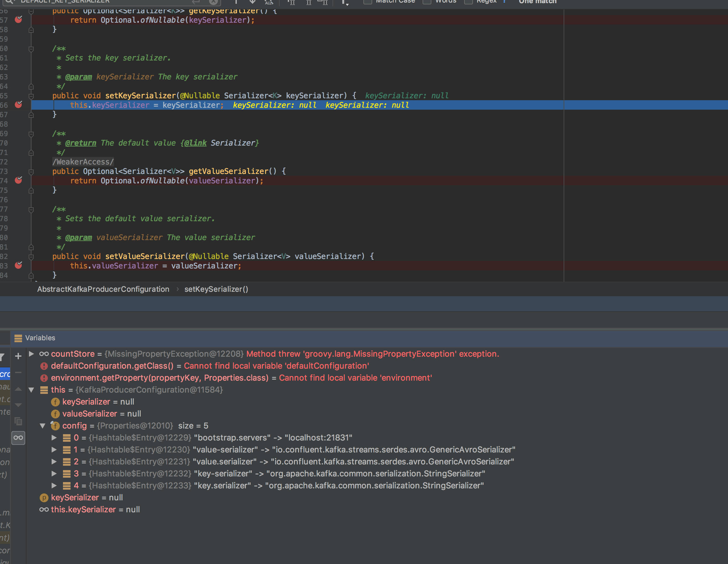The width and height of the screenshot is (728, 564).
Task: Select all occurrences using the ALL icon
Action: point(269,2)
